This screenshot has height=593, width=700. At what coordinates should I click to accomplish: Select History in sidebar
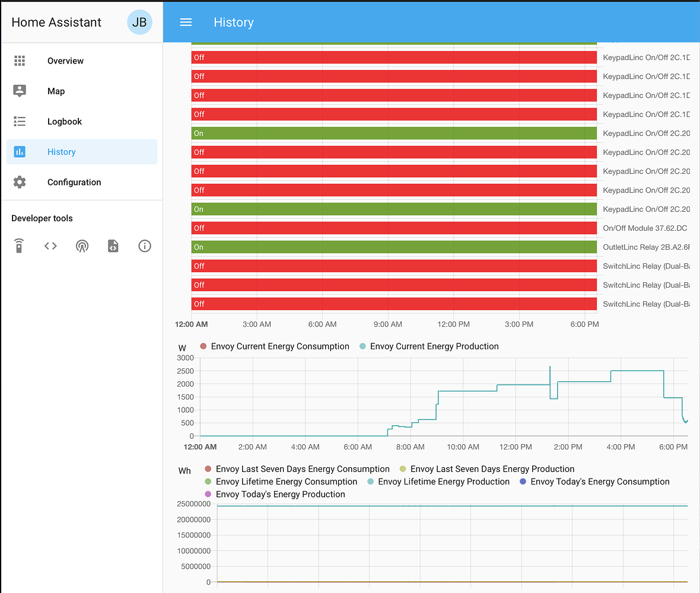pos(82,152)
